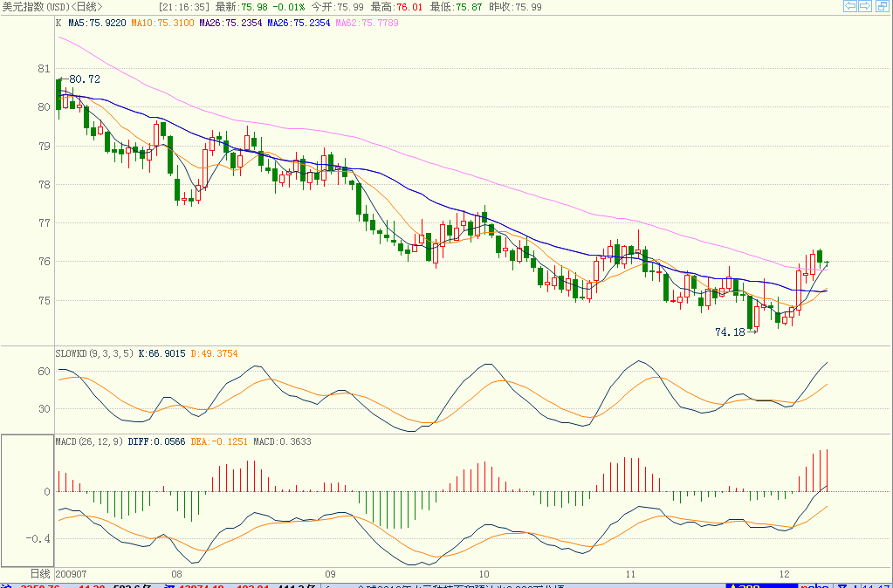Viewport: 893px width, 588px height.
Task: Click the MACD:0.3633 value label
Action: pyautogui.click(x=283, y=441)
